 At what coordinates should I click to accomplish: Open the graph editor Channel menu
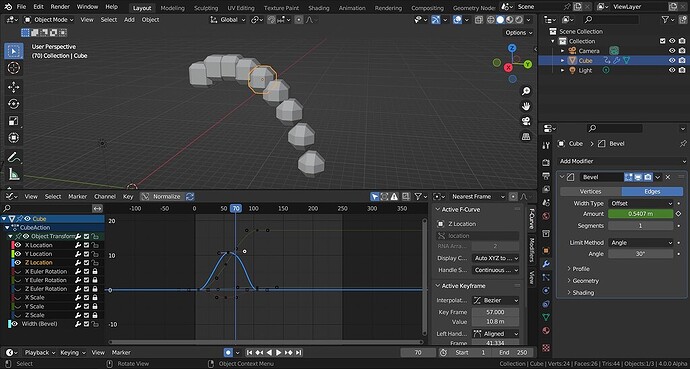pyautogui.click(x=105, y=197)
